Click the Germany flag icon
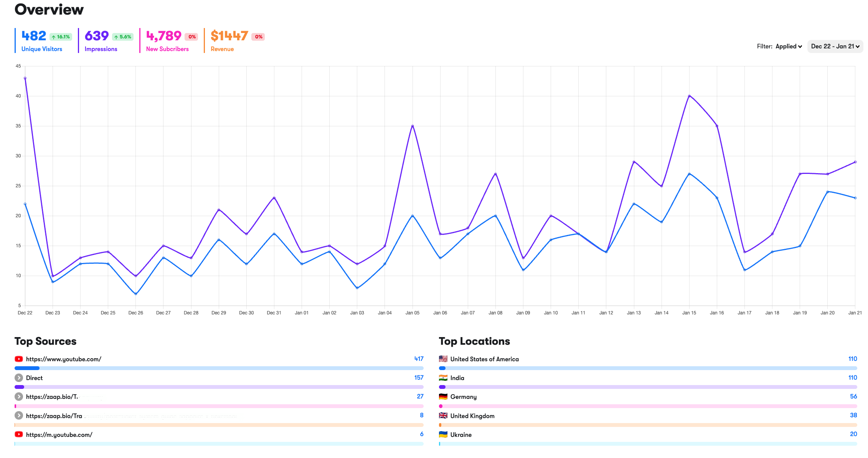The height and width of the screenshot is (458, 868). [x=443, y=397]
